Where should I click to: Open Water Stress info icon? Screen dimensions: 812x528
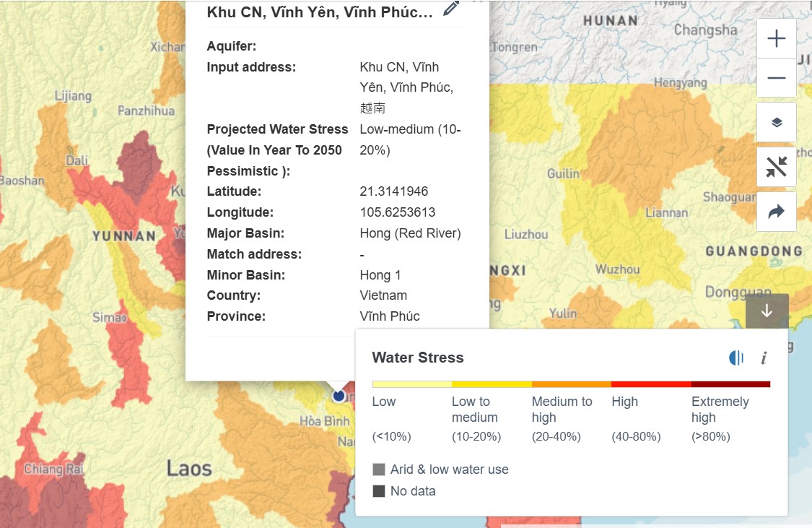tap(764, 358)
